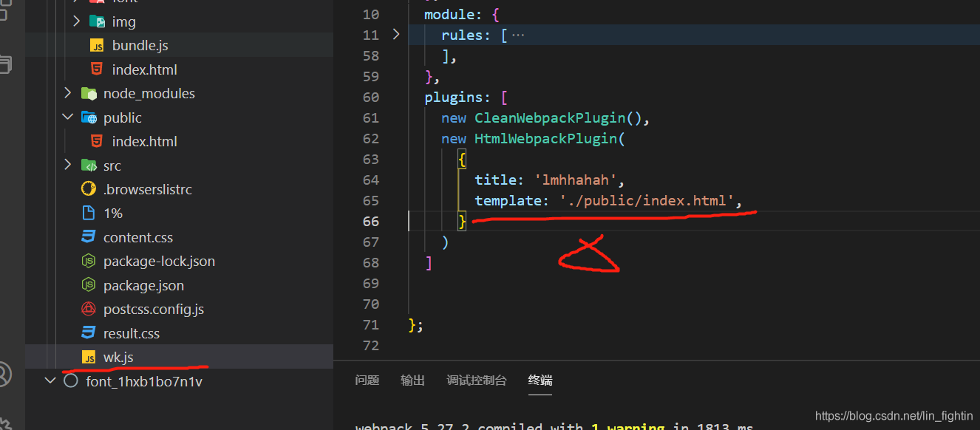Expand the folded ellipsis after rules: [
This screenshot has width=980, height=430.
tap(518, 35)
